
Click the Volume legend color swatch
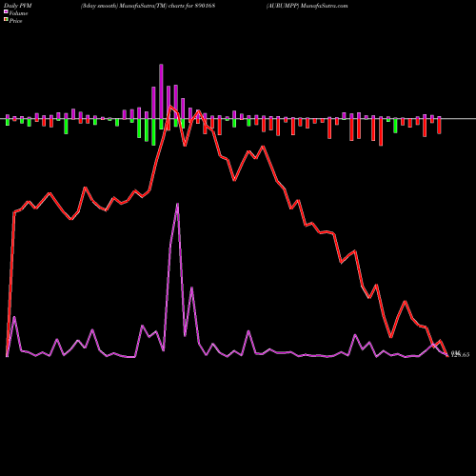point(6,12)
